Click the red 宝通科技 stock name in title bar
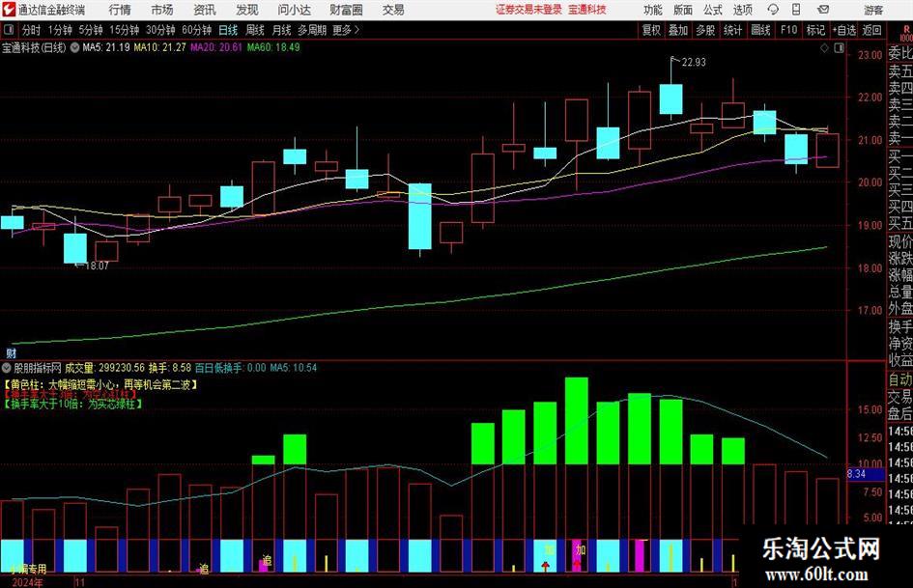 (x=587, y=10)
